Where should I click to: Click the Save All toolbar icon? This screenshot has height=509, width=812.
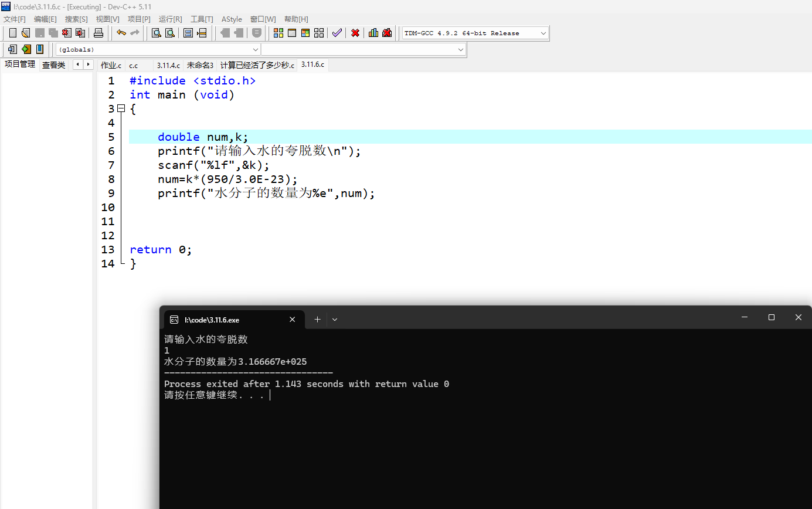click(x=53, y=33)
